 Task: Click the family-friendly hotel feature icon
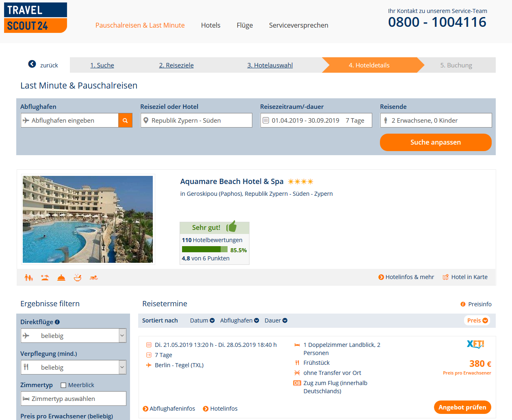coord(28,277)
